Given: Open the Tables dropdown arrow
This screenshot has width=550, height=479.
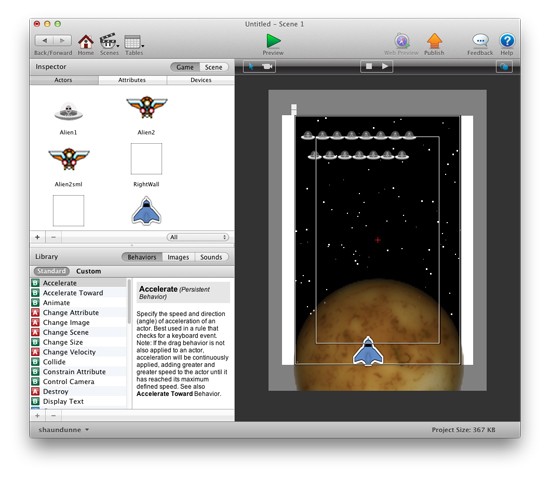Looking at the screenshot, I should pos(143,46).
